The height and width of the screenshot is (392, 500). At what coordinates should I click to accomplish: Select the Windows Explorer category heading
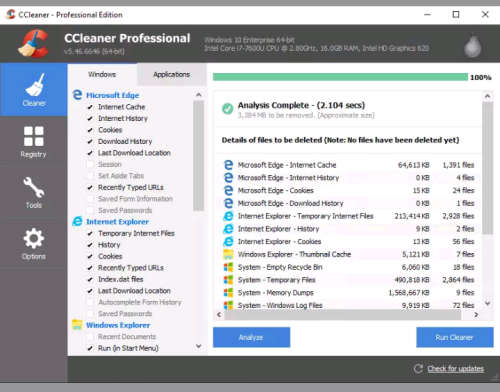point(118,325)
